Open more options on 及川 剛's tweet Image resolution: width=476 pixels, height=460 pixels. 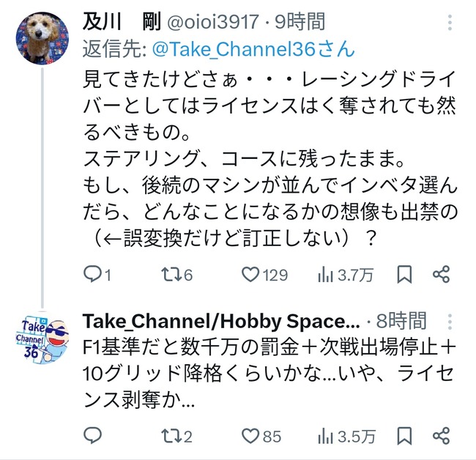[450, 22]
